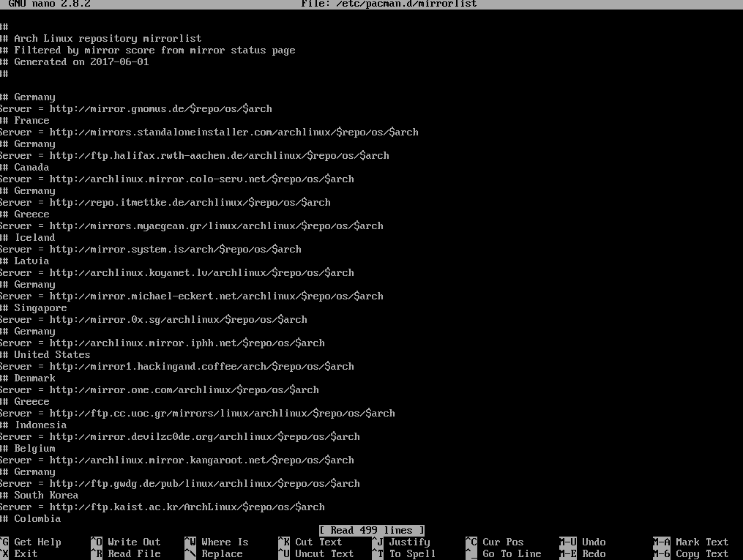Place cursor on ftp.halifax.rwth-aachen.de server line

(195, 156)
